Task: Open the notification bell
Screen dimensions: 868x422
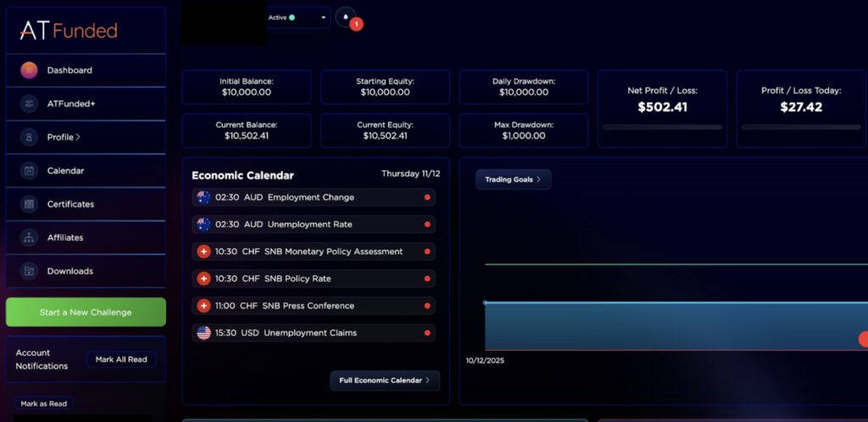Action: pos(346,17)
